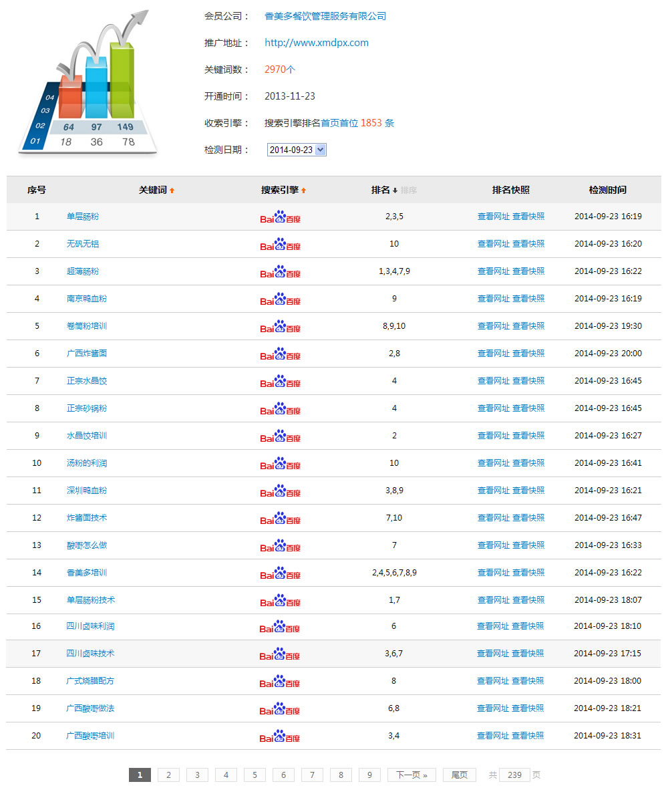This screenshot has height=812, width=668.
Task: Open the 正宗水晶饺 keyword link
Action: point(87,381)
